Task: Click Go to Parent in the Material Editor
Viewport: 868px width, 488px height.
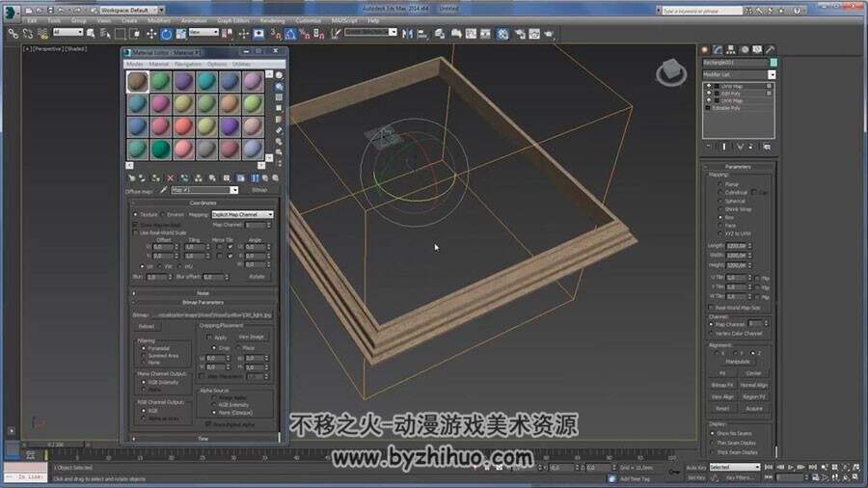Action: (x=265, y=178)
